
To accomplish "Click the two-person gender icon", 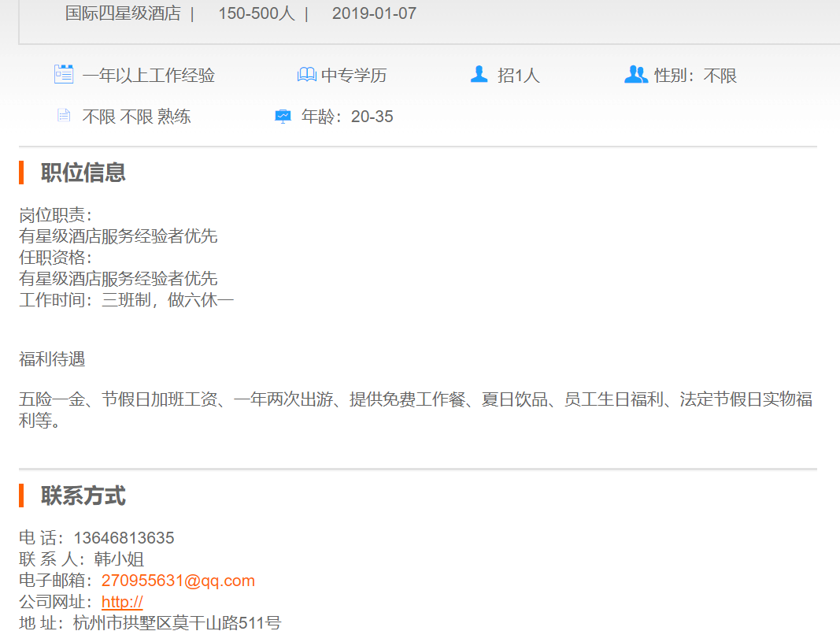I will pyautogui.click(x=635, y=75).
